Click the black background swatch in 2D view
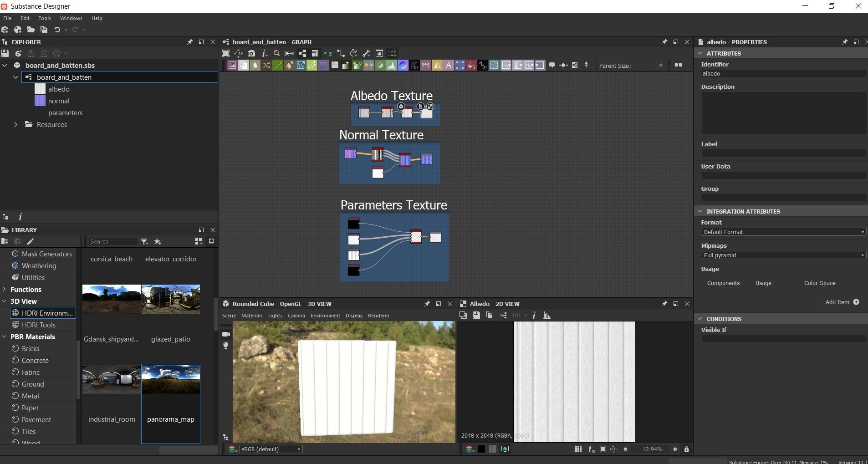Image resolution: width=868 pixels, height=464 pixels. tap(481, 449)
